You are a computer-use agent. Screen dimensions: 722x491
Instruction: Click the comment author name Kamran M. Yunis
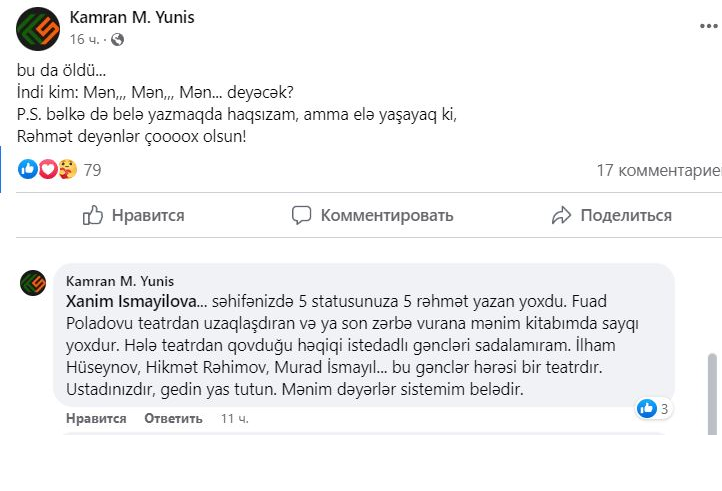pos(120,281)
